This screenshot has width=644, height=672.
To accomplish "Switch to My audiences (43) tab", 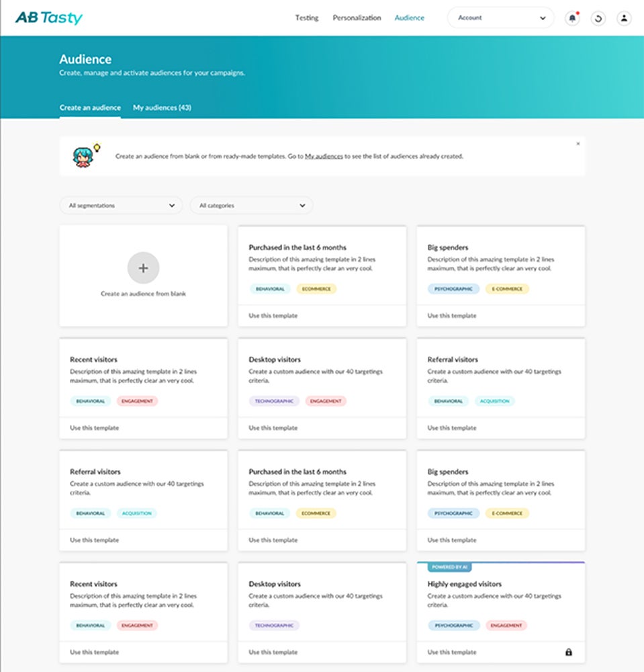I will (x=162, y=108).
